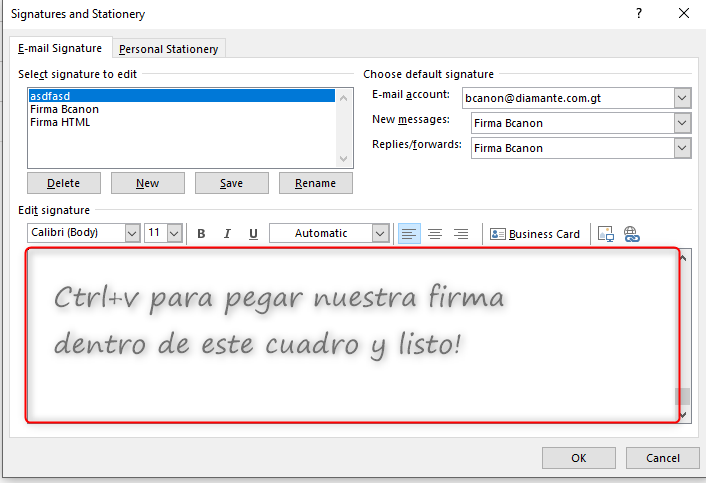Image resolution: width=706 pixels, height=483 pixels.
Task: Delete the selected signature
Action: [64, 183]
